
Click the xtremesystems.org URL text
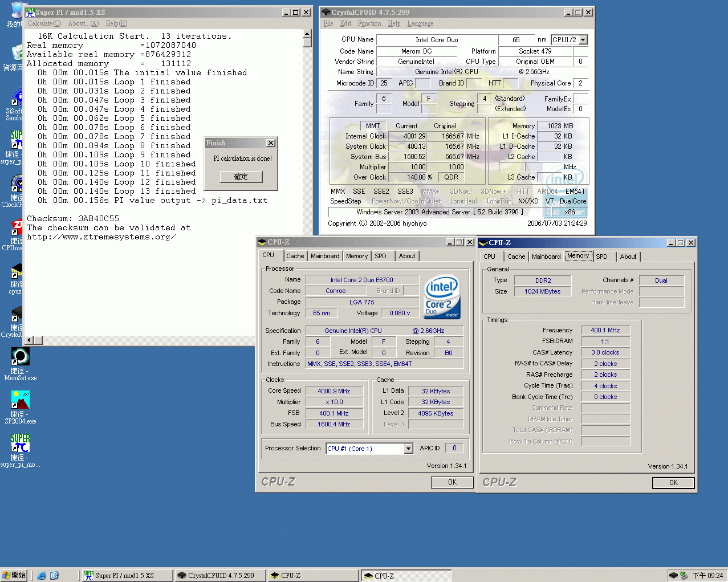pos(101,237)
